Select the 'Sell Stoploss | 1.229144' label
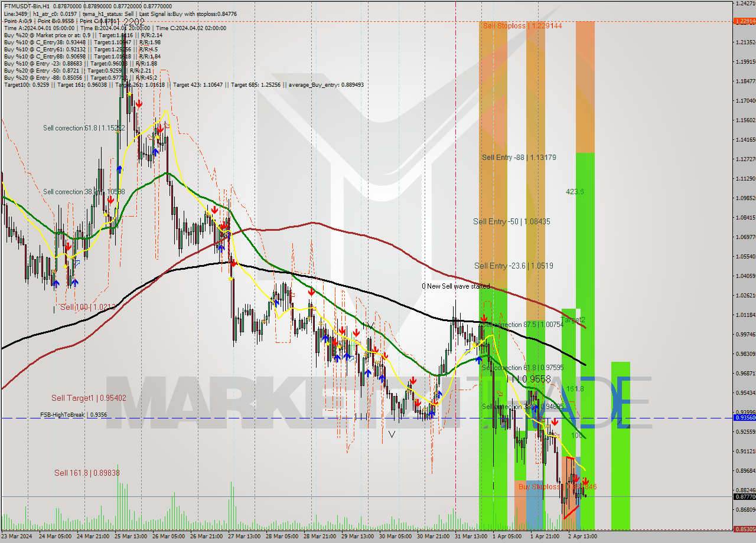The width and height of the screenshot is (756, 543). point(522,26)
